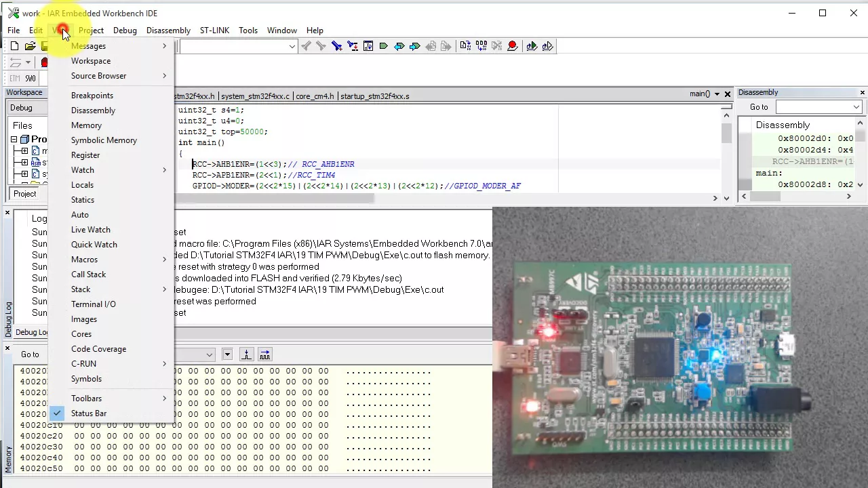This screenshot has width=868, height=488.
Task: Choose Breakpoints from View menu
Action: tap(111, 96)
